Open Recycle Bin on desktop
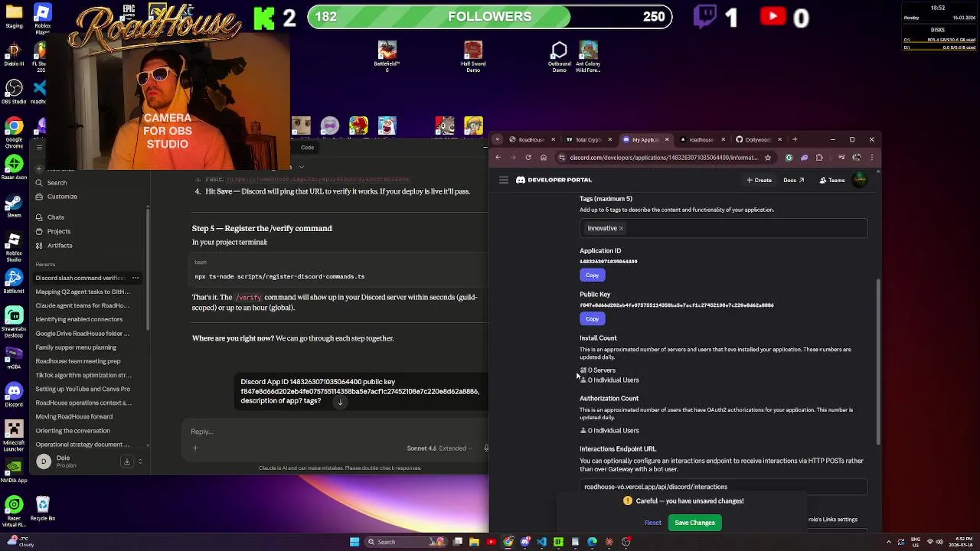Image resolution: width=980 pixels, height=551 pixels. [43, 508]
